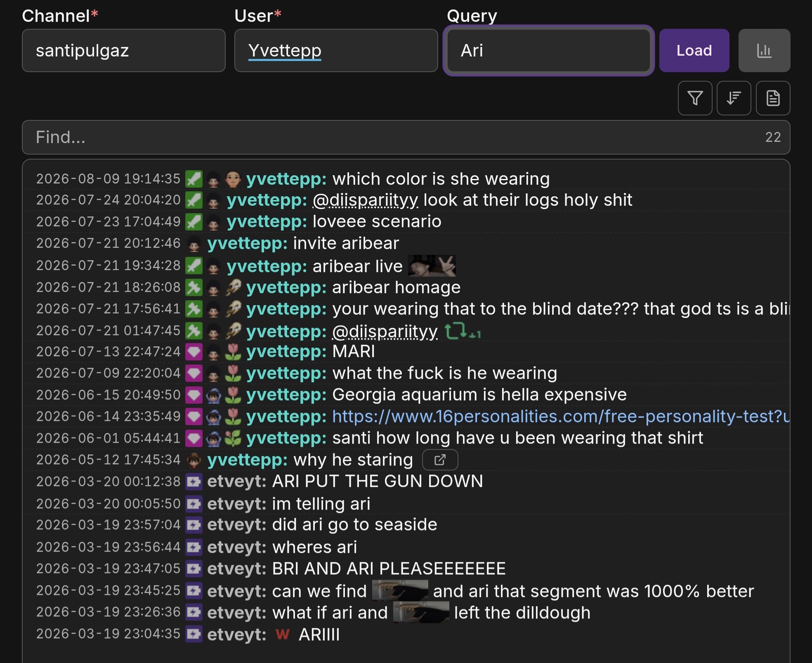Click the emote image after 'aribear live'

(x=432, y=266)
